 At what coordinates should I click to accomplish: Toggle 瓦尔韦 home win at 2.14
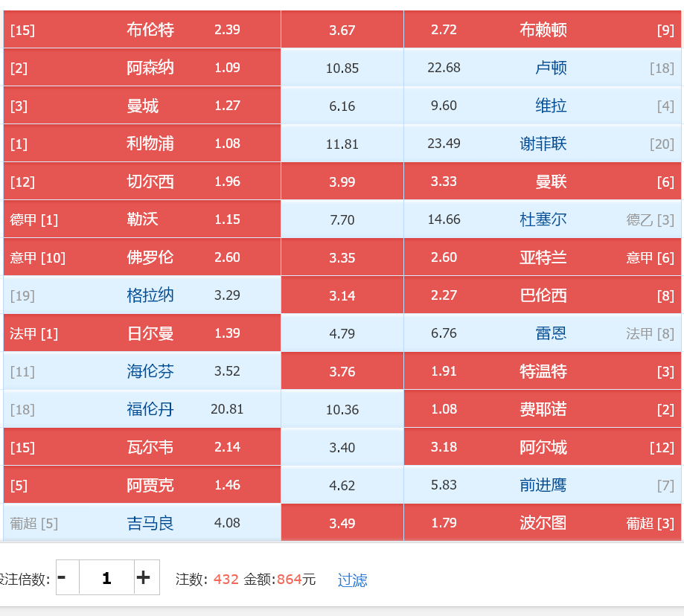(x=141, y=446)
